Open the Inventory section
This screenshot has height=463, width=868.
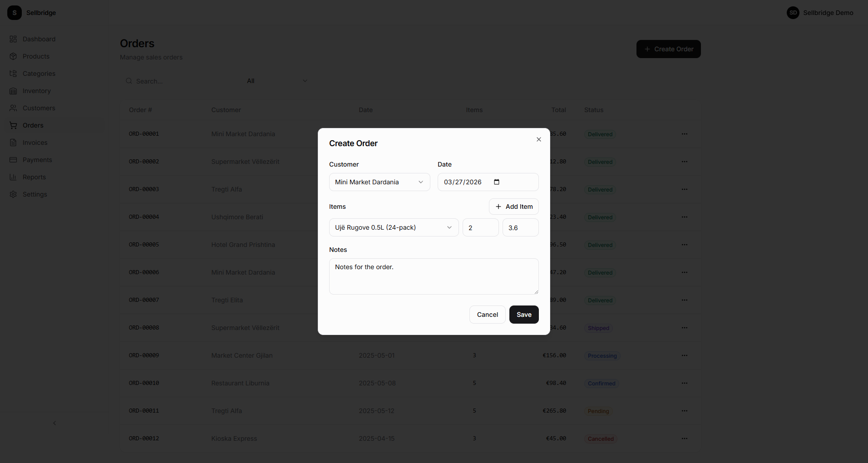36,91
